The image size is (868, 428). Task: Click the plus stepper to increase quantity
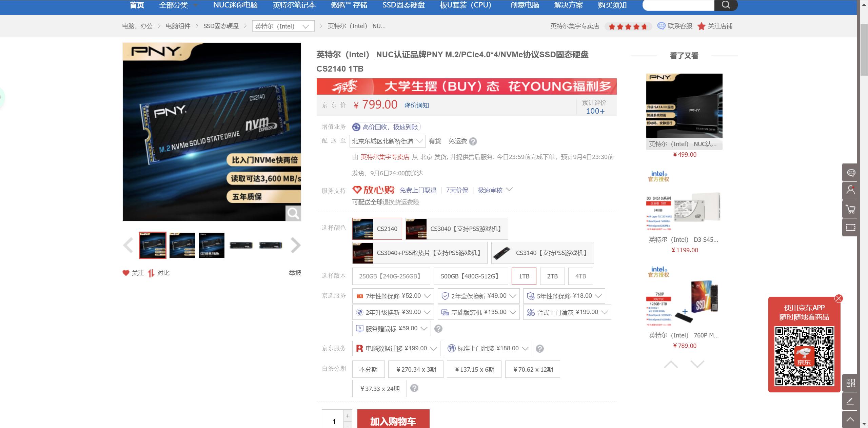pos(347,415)
